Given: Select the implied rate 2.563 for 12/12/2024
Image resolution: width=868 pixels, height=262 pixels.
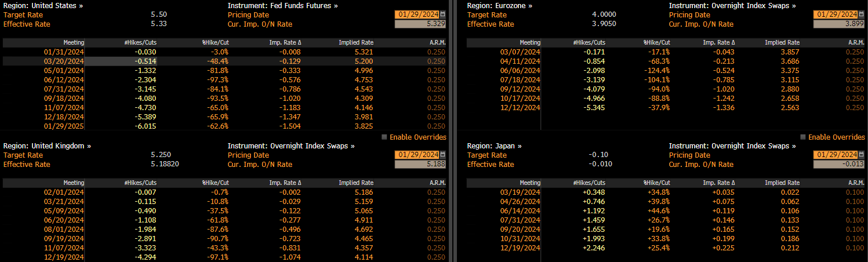Looking at the screenshot, I should 790,108.
